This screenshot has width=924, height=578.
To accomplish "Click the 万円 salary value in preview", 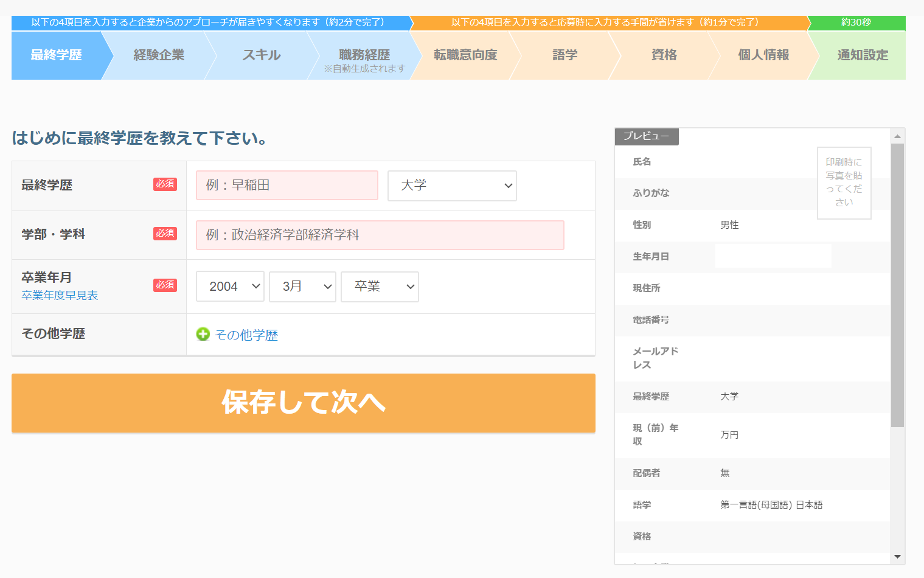I will tap(729, 435).
